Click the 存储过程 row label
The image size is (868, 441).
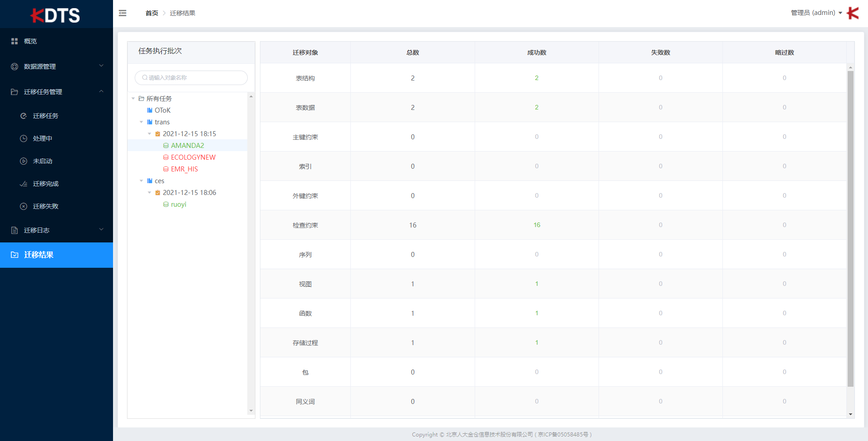click(x=305, y=343)
